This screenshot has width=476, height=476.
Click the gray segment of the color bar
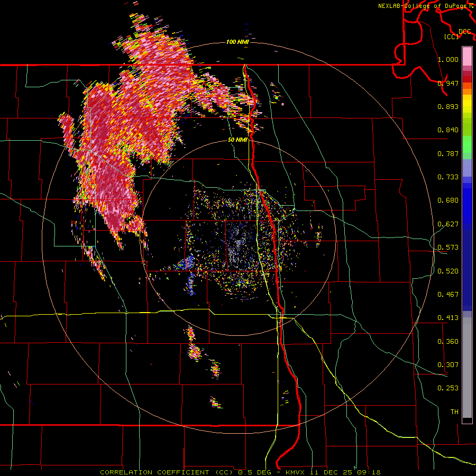coord(467,368)
